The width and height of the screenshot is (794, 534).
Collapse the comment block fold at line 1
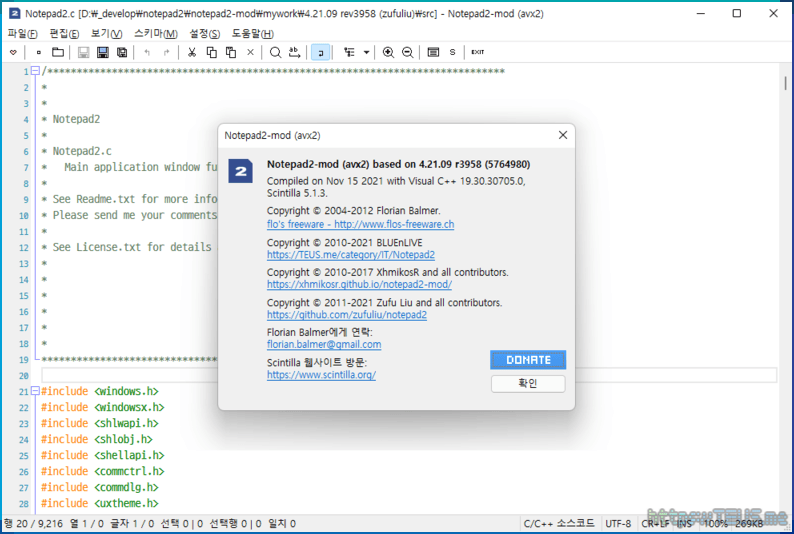click(35, 71)
